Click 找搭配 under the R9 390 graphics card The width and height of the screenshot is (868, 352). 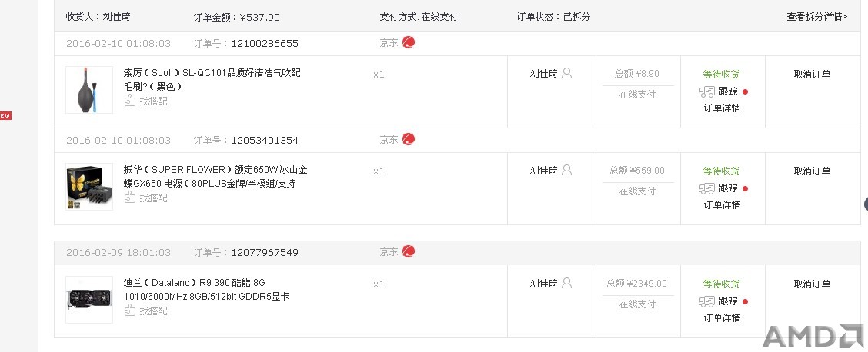pos(146,310)
